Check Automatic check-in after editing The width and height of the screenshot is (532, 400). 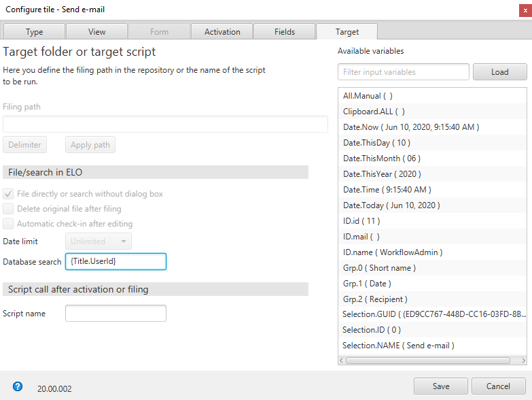click(9, 224)
